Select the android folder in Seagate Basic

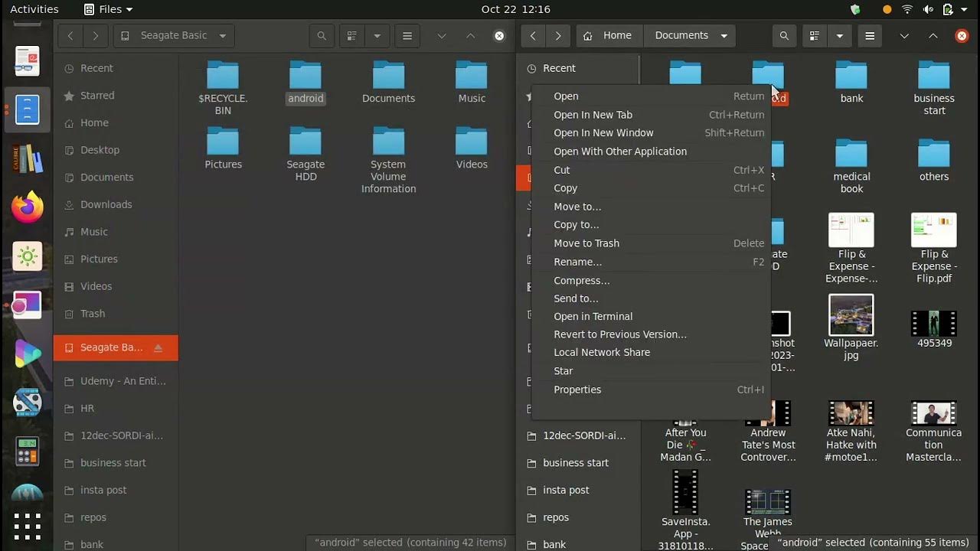click(305, 82)
